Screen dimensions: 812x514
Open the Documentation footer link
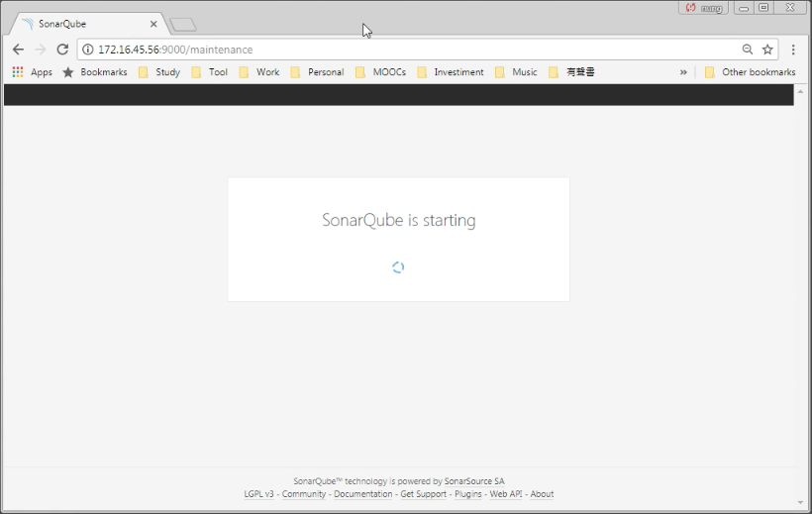[363, 494]
